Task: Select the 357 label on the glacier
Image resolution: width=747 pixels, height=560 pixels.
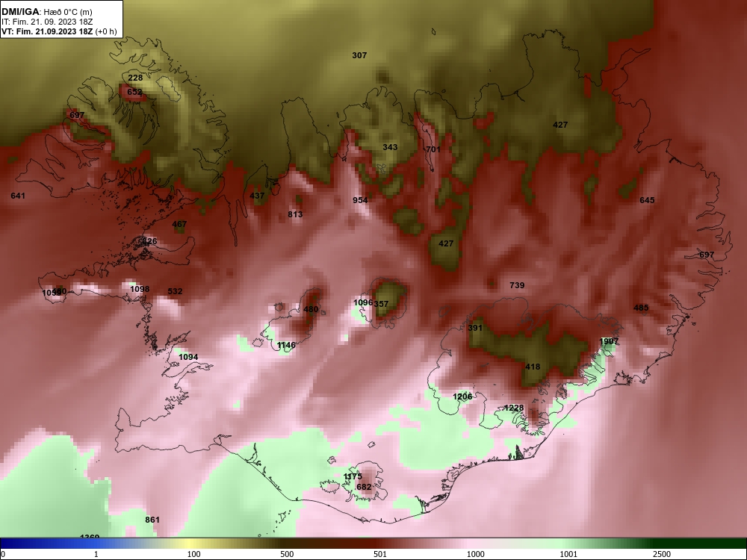Action: coord(381,303)
